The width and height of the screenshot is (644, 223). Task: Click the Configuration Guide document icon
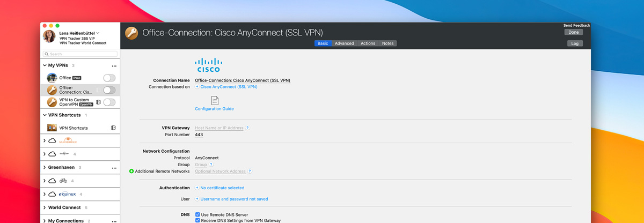tap(215, 101)
